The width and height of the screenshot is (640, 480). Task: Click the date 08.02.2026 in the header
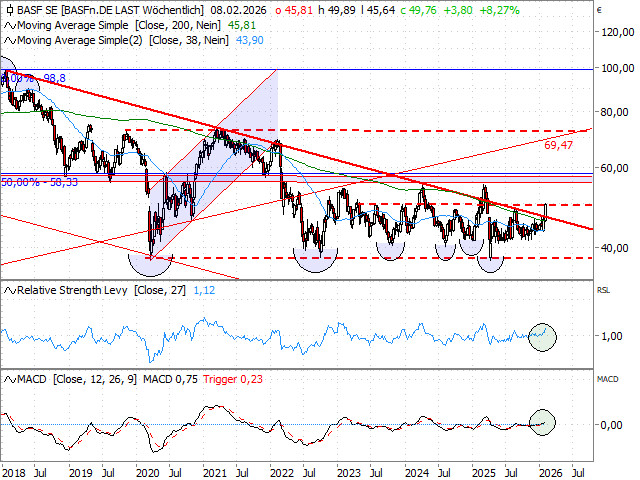pyautogui.click(x=239, y=10)
